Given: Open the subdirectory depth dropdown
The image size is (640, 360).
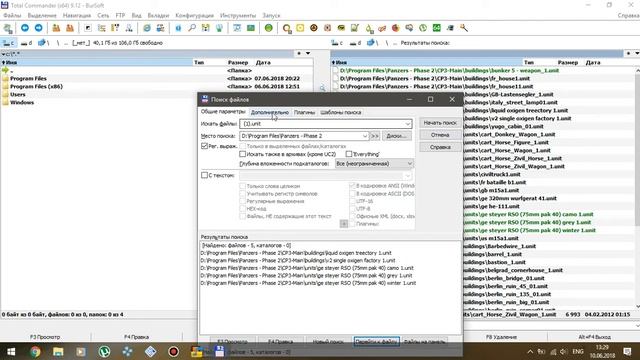Looking at the screenshot, I should tap(374, 164).
